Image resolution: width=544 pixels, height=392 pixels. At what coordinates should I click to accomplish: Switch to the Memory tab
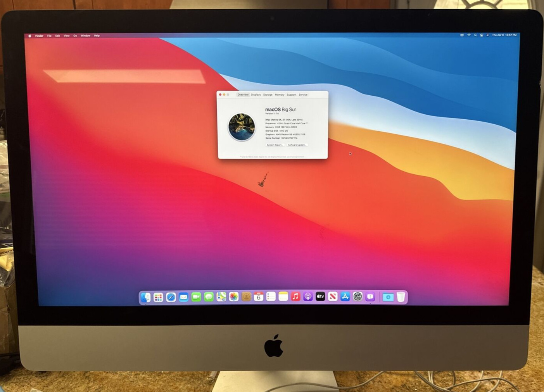pyautogui.click(x=280, y=95)
